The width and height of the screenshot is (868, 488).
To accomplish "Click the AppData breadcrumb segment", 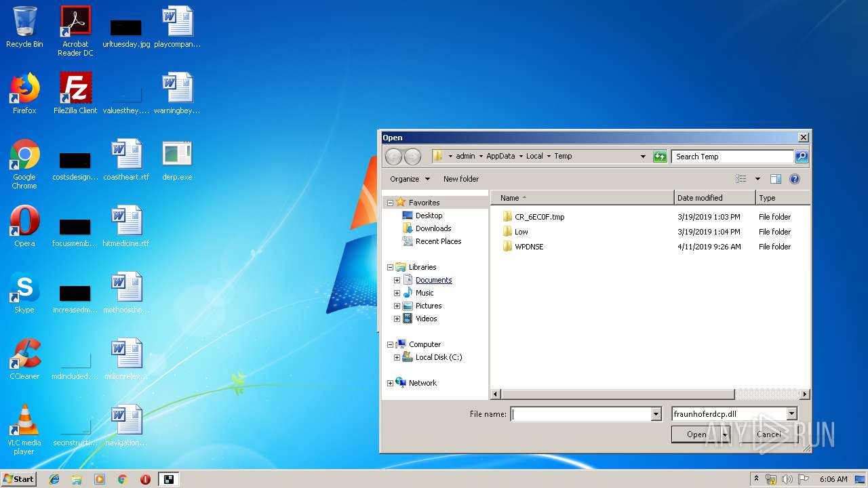I will point(500,156).
